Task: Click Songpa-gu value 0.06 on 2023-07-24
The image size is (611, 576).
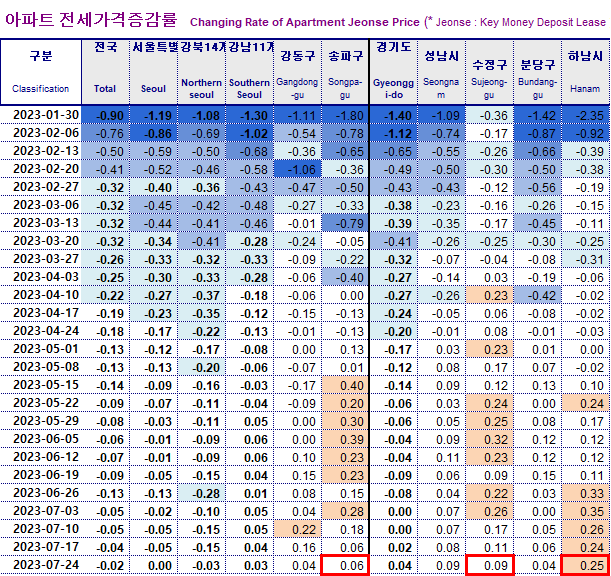Action: pos(345,565)
